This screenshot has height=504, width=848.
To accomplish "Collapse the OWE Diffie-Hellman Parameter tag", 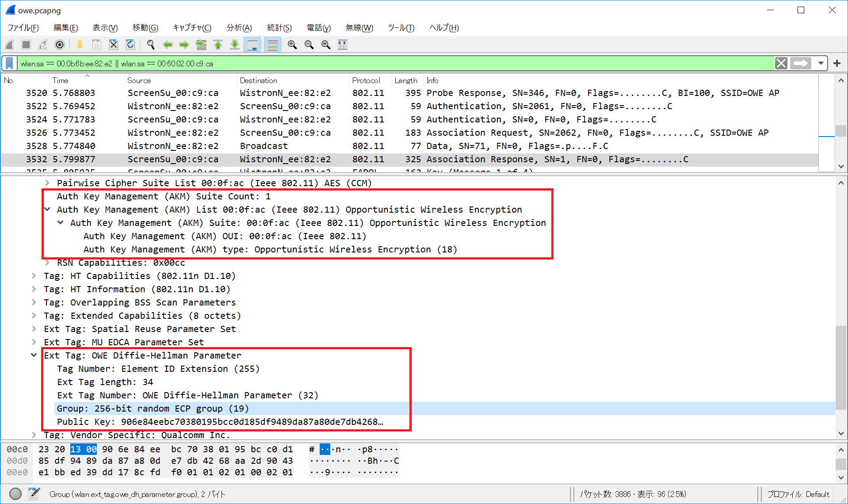I will (x=34, y=355).
